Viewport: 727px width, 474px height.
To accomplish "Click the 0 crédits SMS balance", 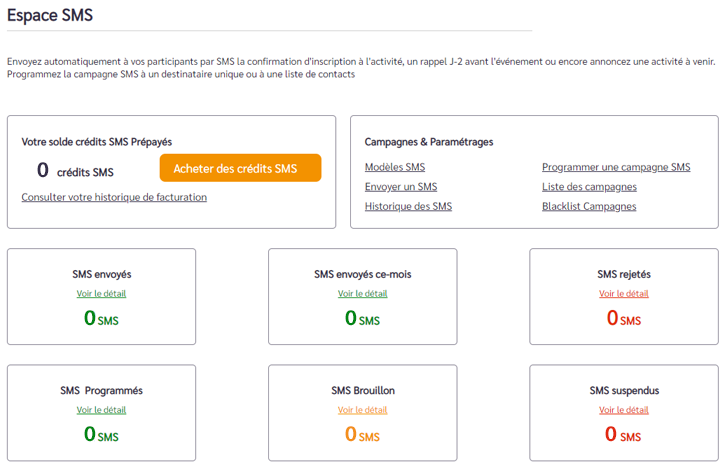I will [75, 170].
